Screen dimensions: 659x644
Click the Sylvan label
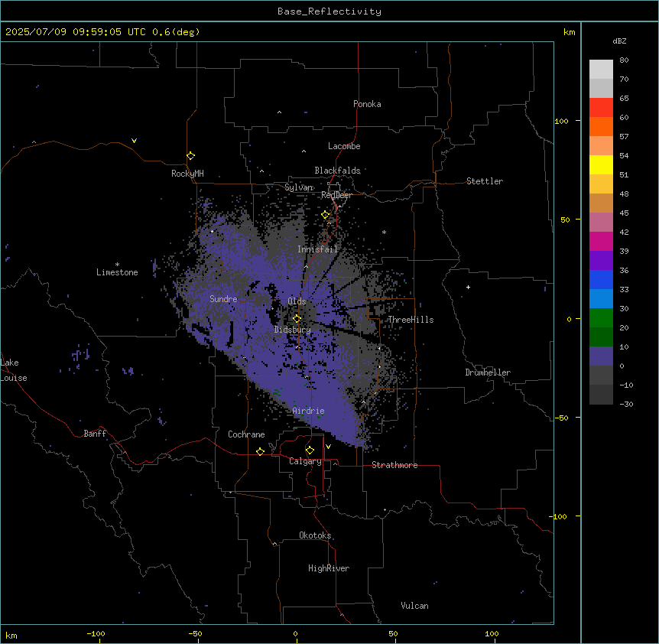pyautogui.click(x=299, y=187)
